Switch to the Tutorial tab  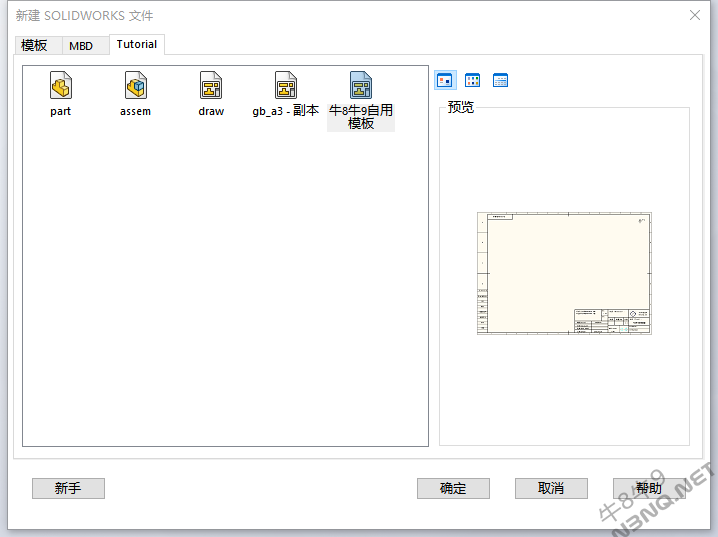point(137,44)
